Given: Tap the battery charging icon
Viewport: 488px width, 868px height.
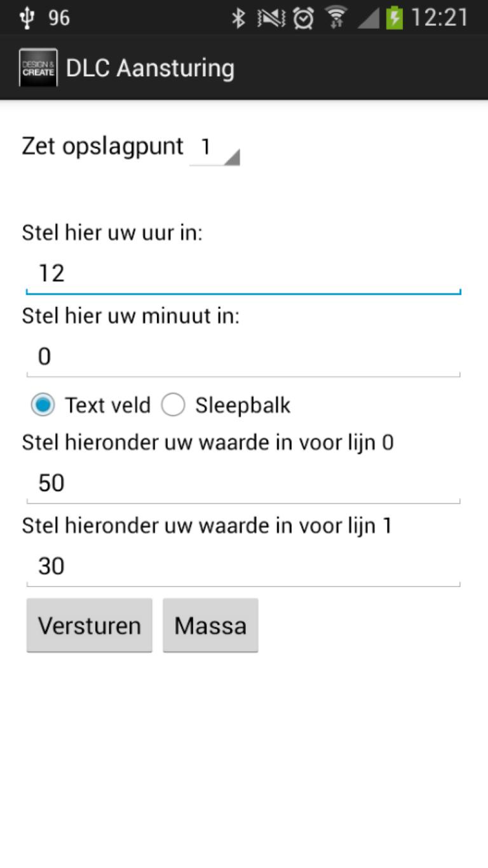Looking at the screenshot, I should [395, 18].
